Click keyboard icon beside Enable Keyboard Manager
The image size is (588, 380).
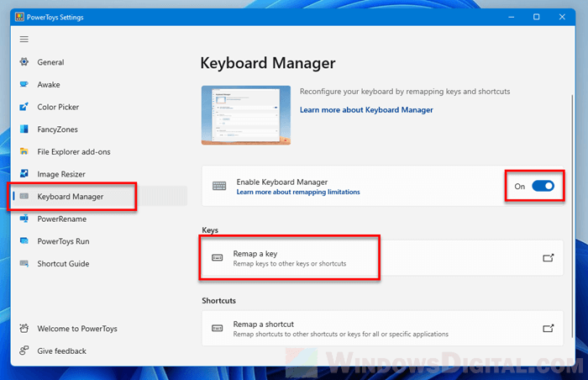219,186
